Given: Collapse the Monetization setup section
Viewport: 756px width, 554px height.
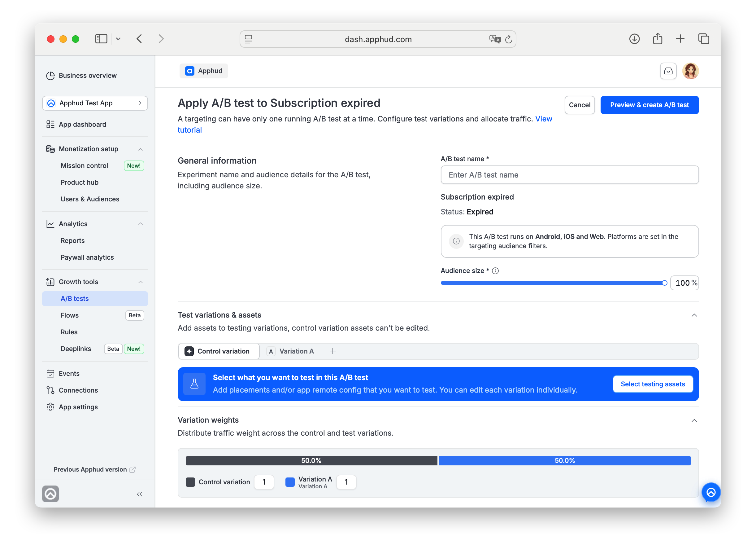Looking at the screenshot, I should coord(141,149).
